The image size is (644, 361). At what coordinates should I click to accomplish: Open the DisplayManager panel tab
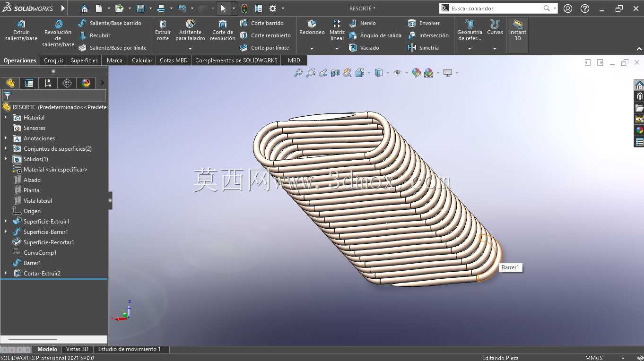(x=86, y=83)
